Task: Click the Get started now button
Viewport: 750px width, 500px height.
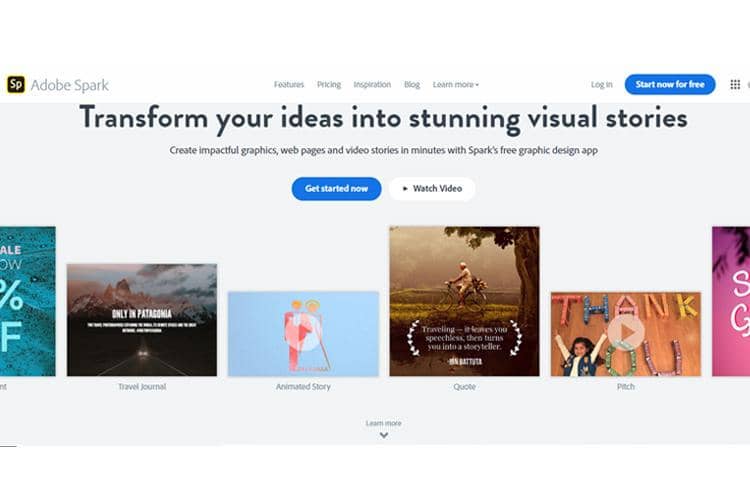Action: (336, 189)
